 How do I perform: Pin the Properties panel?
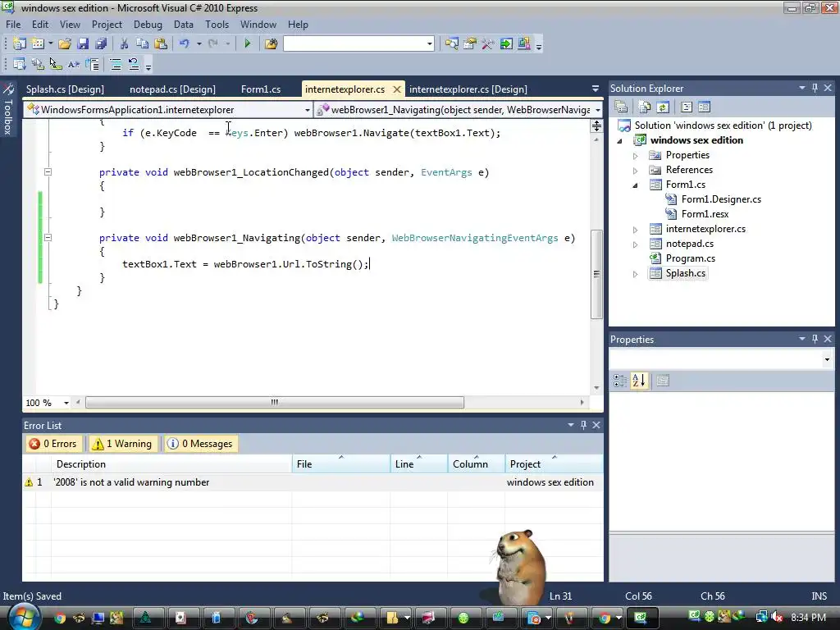[x=815, y=339]
